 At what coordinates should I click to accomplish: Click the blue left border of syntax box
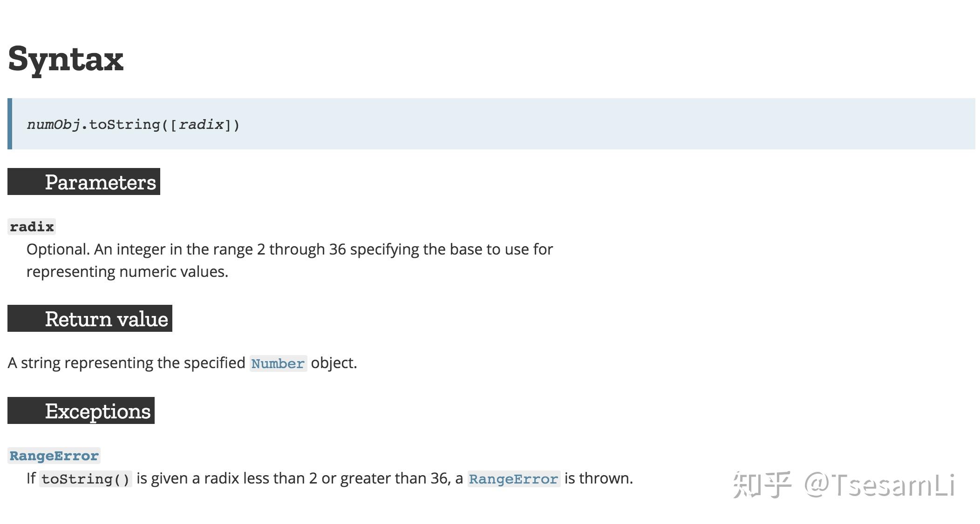click(x=10, y=124)
